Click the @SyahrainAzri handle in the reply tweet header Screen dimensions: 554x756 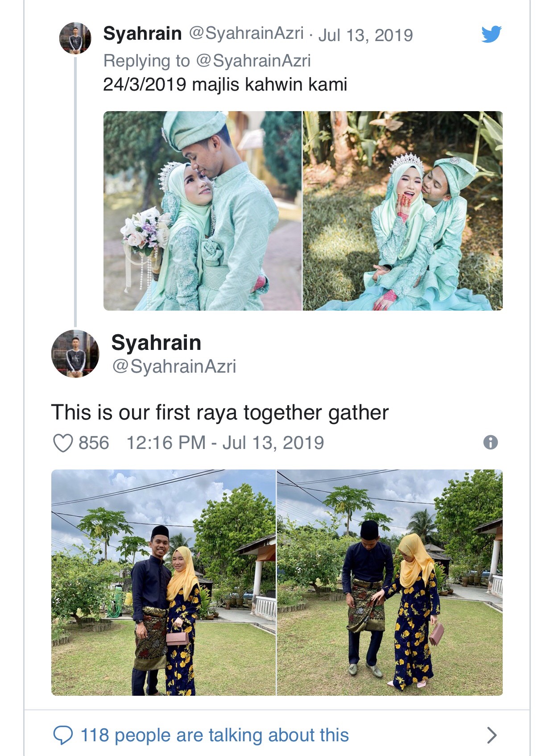click(x=246, y=33)
